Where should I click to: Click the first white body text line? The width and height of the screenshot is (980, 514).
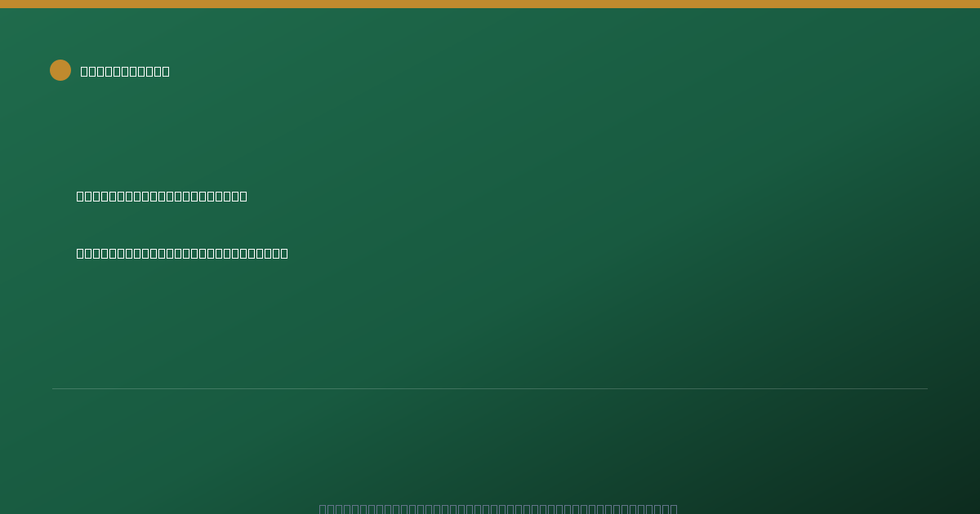point(162,196)
